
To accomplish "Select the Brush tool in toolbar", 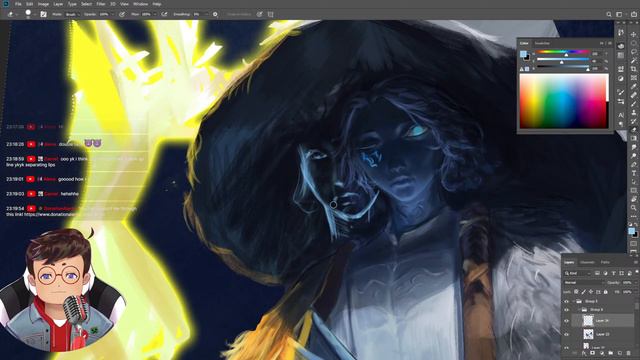I will 633,103.
